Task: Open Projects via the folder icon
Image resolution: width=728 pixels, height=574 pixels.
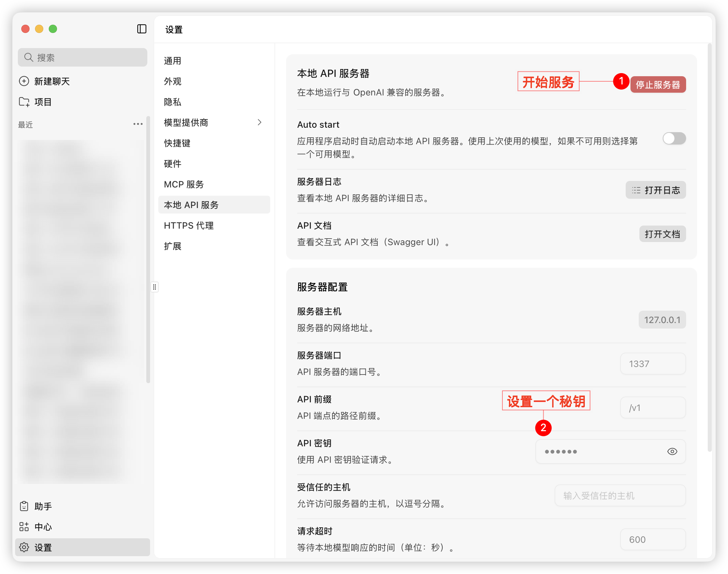Action: tap(24, 102)
